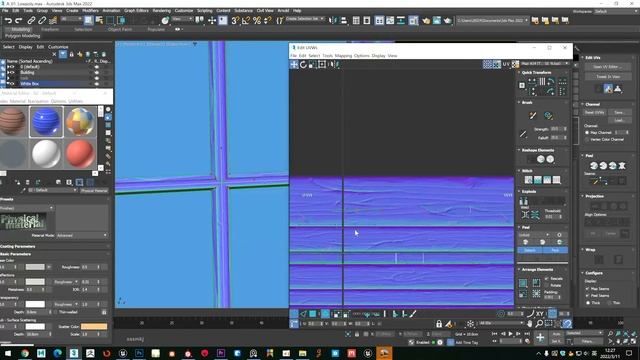Click lock selection icon in UV editor
The image size is (640, 360).
coord(439,324)
